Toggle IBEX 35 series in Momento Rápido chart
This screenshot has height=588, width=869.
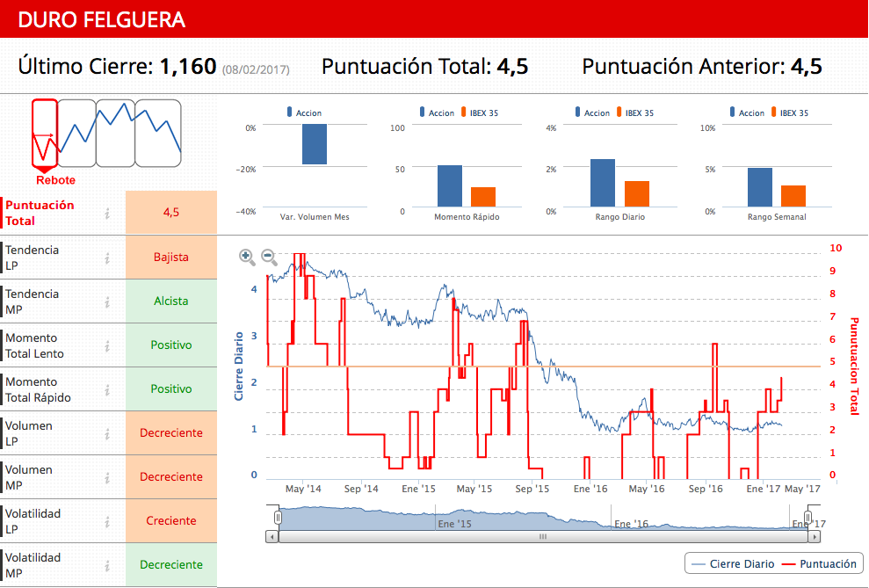click(480, 113)
